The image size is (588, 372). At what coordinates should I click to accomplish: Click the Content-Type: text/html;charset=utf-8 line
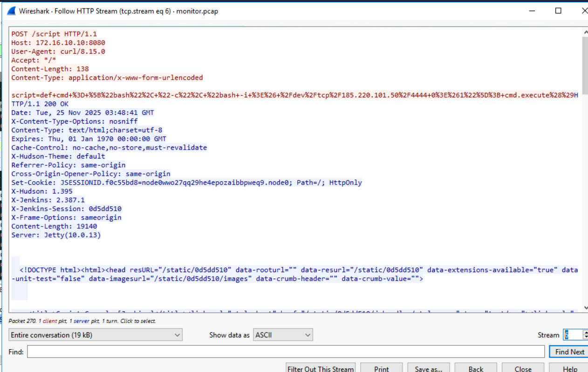87,130
